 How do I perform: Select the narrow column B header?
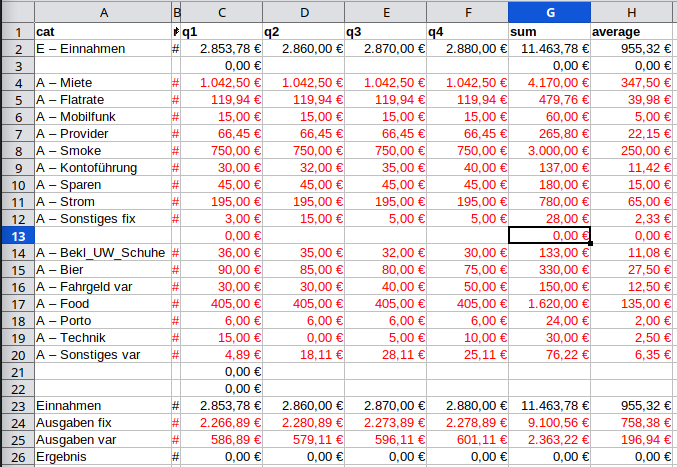pos(177,12)
